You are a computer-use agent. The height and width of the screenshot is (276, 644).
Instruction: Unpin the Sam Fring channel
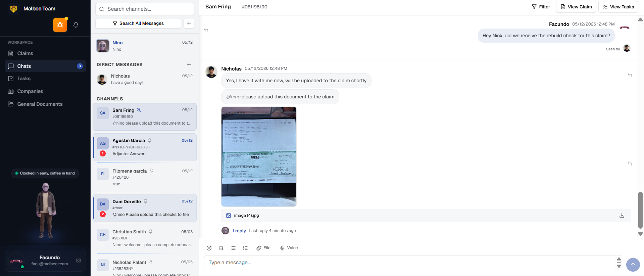pyautogui.click(x=139, y=110)
